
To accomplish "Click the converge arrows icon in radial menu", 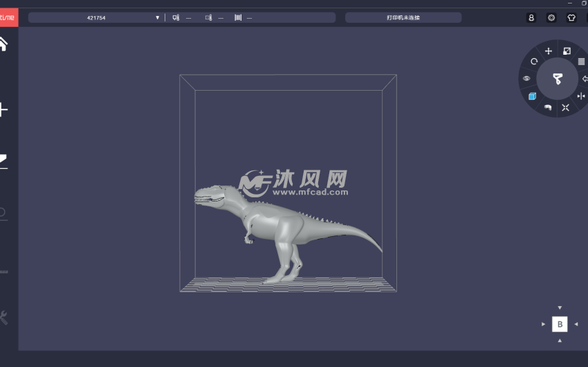I will click(x=565, y=108).
